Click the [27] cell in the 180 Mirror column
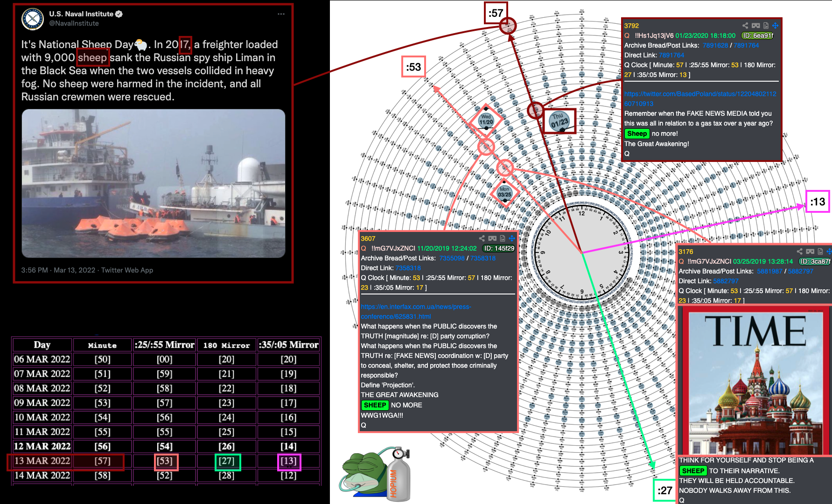Viewport: 832px width, 504px height. [x=227, y=461]
